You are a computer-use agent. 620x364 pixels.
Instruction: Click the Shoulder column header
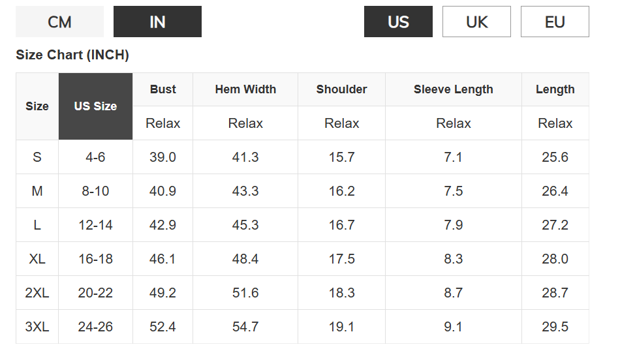point(341,89)
